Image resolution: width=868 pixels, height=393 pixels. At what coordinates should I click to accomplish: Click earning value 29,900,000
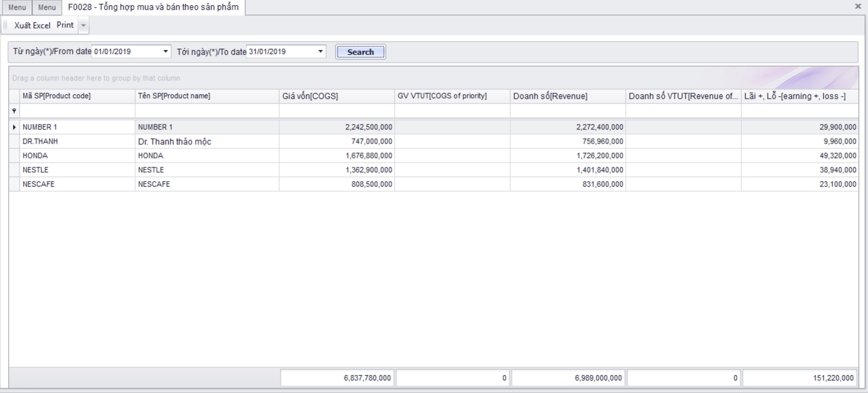point(838,127)
